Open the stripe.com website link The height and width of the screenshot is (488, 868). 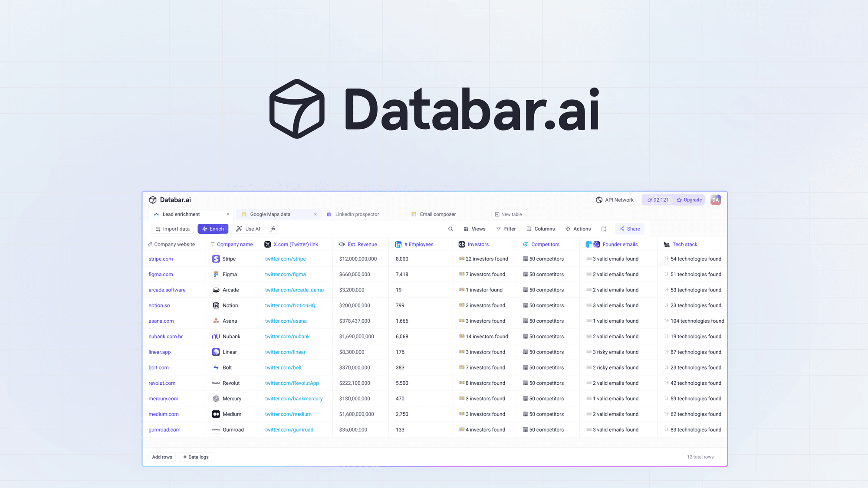coord(160,259)
